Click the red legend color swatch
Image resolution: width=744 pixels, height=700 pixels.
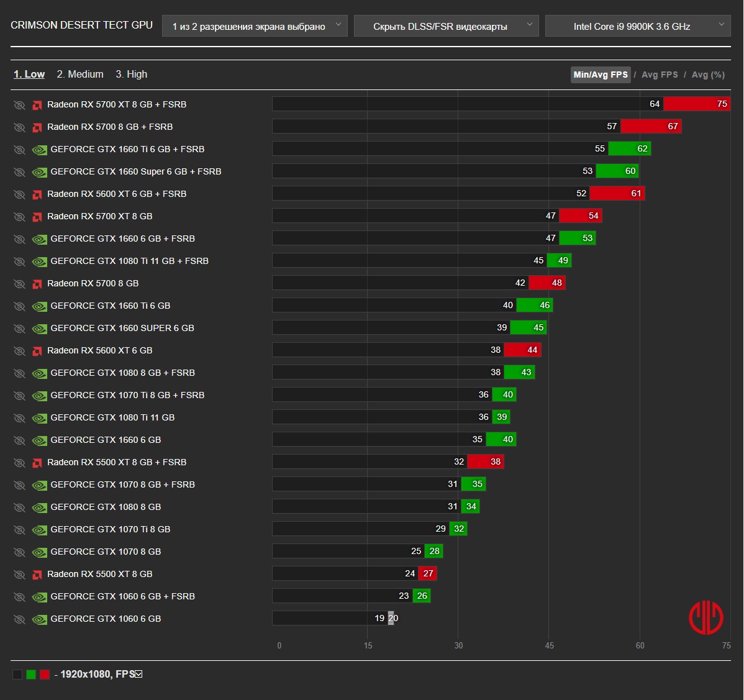(x=45, y=675)
